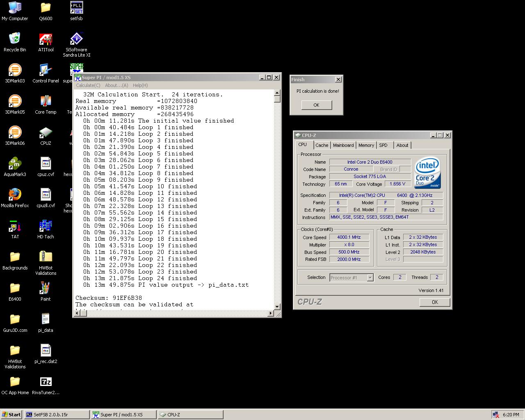Click Core Speed 4000.1 MHz field
The width and height of the screenshot is (525, 420).
coord(349,237)
